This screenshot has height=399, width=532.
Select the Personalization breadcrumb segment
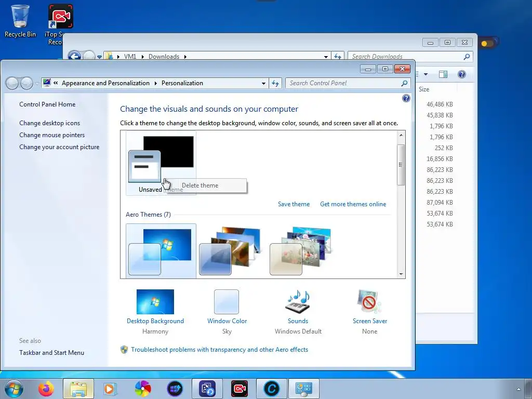point(182,83)
